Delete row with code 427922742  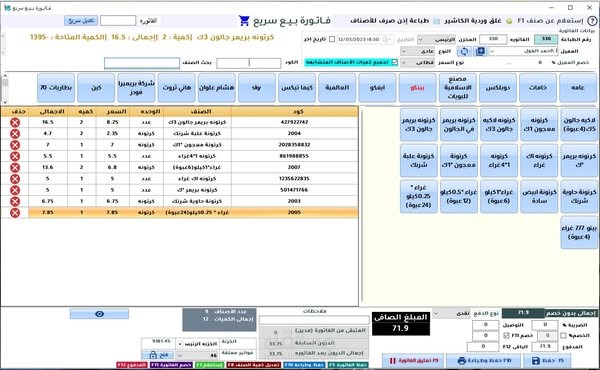pyautogui.click(x=15, y=122)
